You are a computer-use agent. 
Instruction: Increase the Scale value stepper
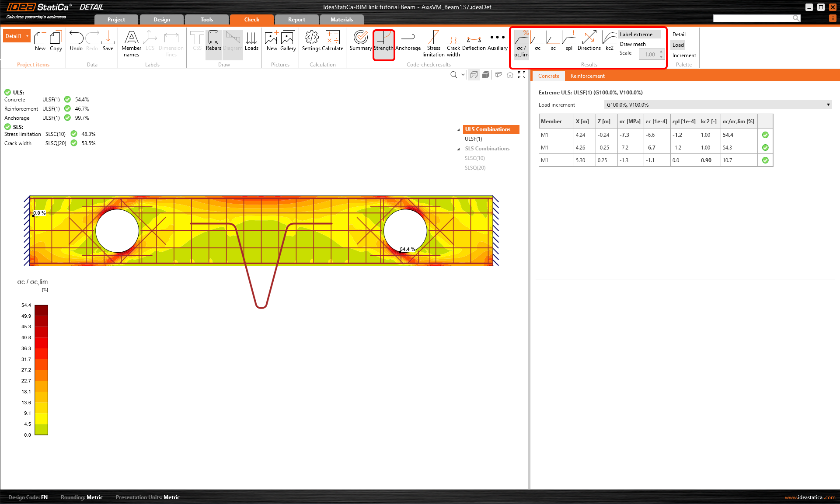(x=661, y=52)
